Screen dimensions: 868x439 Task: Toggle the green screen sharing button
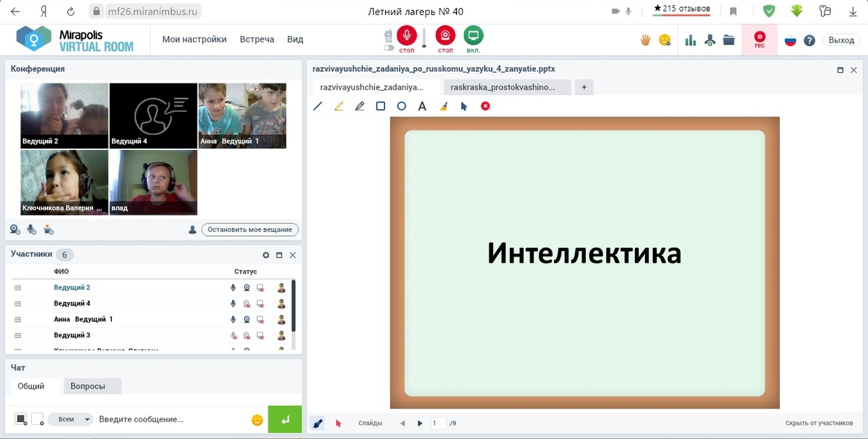pyautogui.click(x=473, y=36)
